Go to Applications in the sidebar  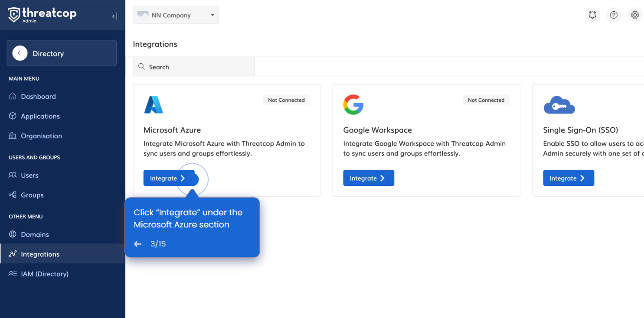tap(40, 116)
